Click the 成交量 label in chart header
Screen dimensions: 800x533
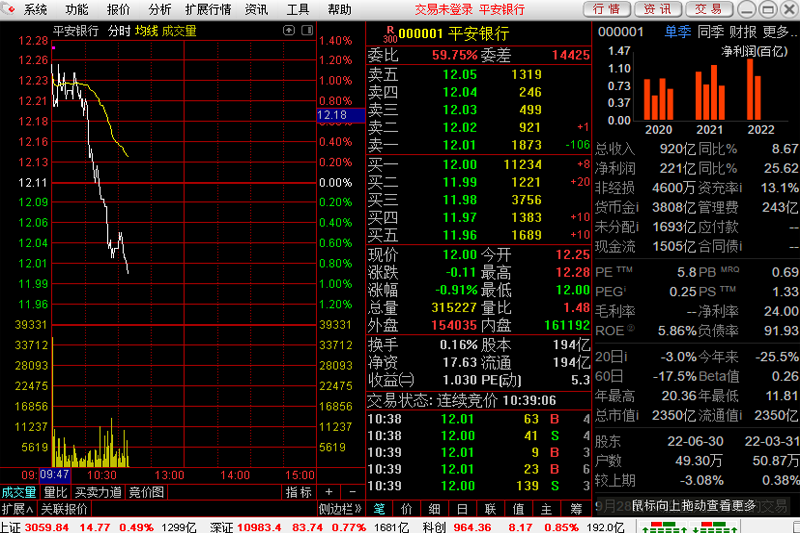(179, 31)
